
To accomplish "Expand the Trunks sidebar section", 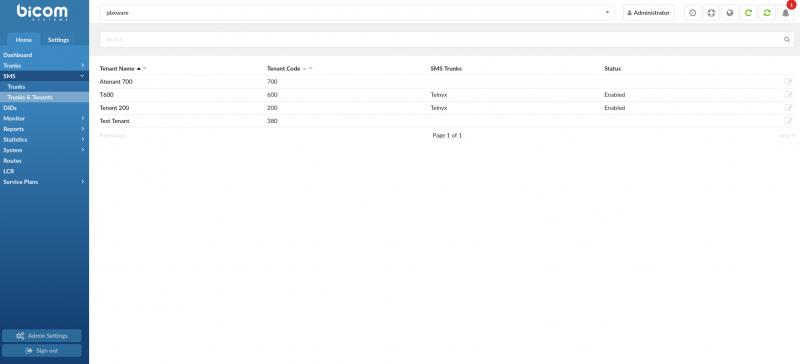I will 44,65.
